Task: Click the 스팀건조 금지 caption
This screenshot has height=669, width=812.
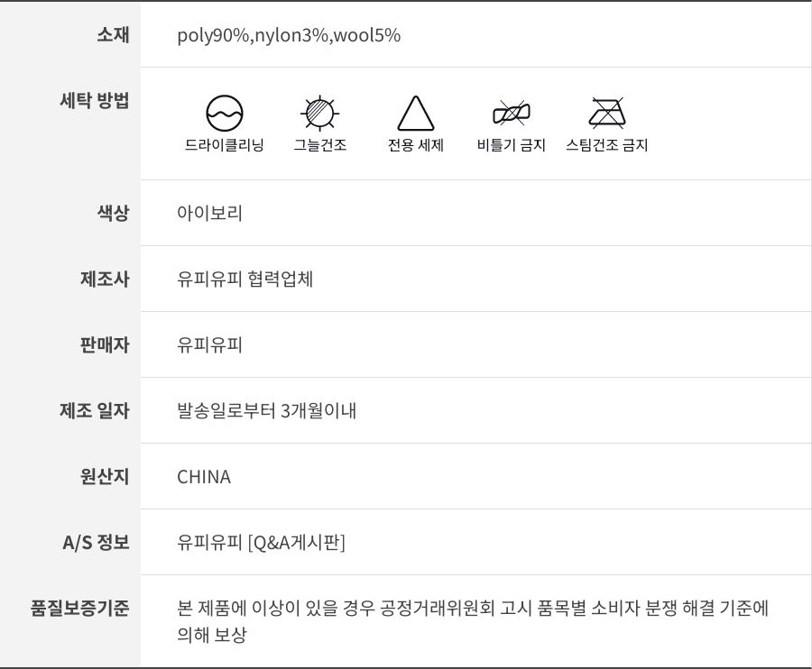Action: pos(607,145)
